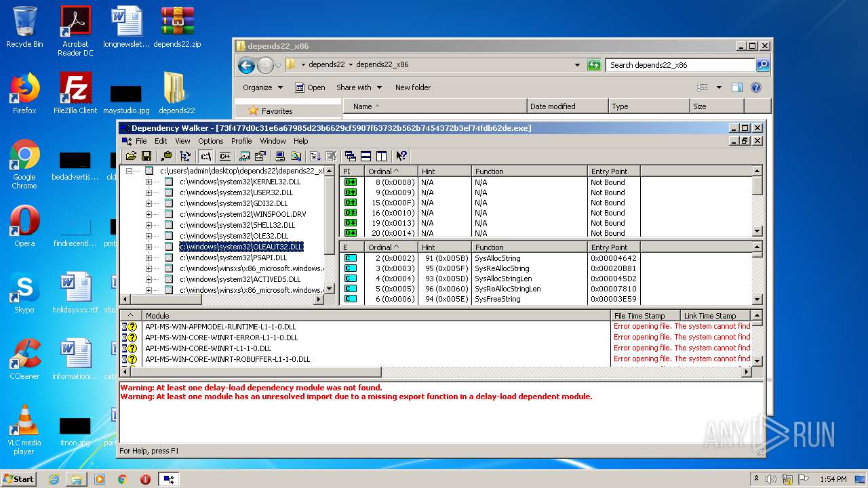Viewport: 868px width, 488px height.
Task: Select FileZilla Client desktop icon
Action: click(x=75, y=93)
